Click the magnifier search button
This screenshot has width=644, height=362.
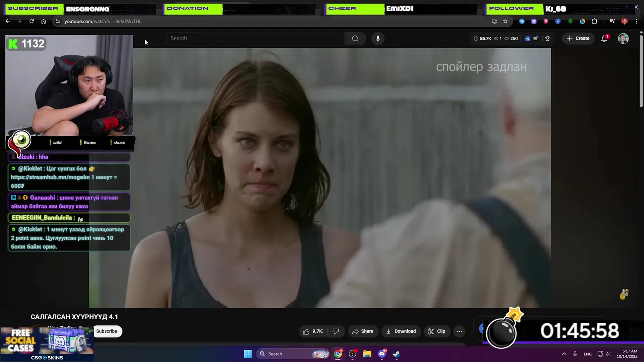[x=355, y=38]
